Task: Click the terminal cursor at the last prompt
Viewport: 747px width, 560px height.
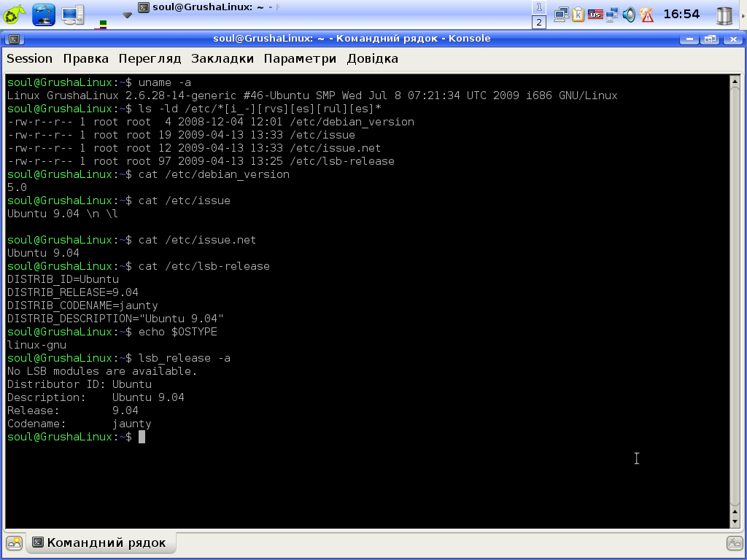Action: tap(142, 437)
